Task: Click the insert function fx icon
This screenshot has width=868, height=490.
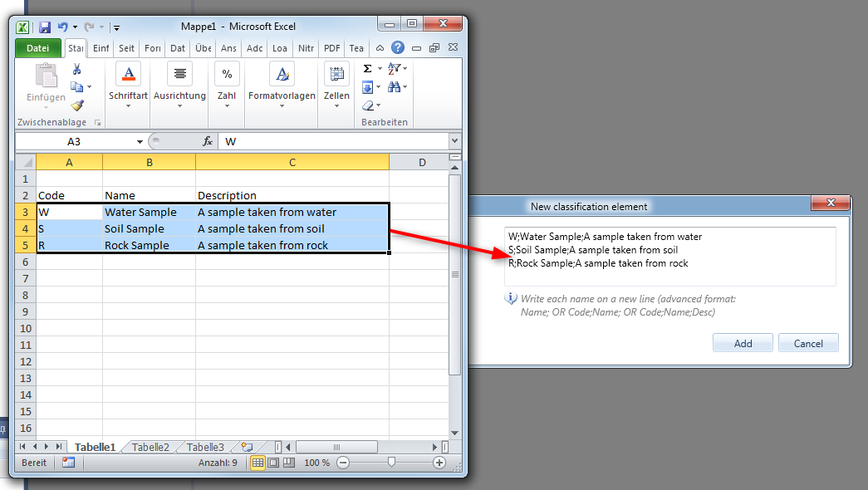Action: point(208,142)
